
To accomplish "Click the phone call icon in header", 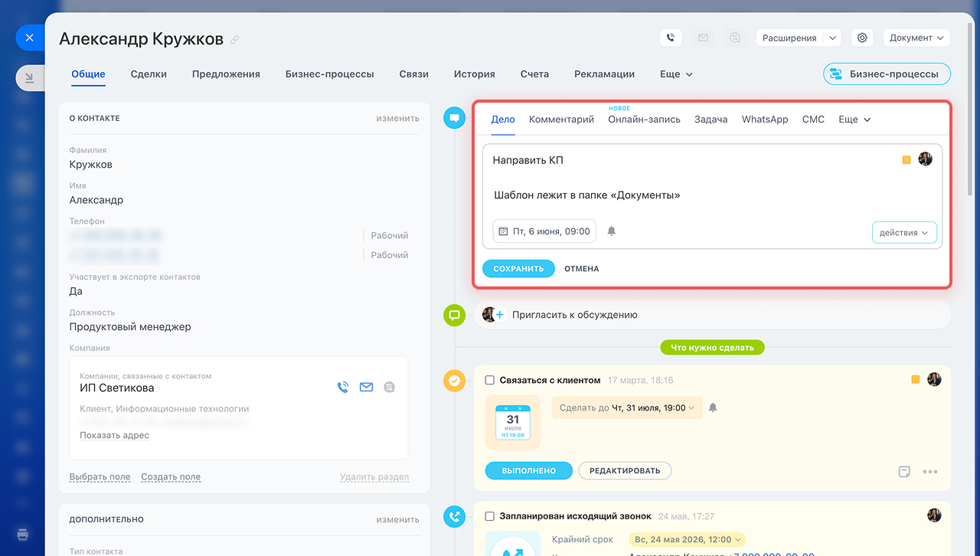I will (671, 38).
